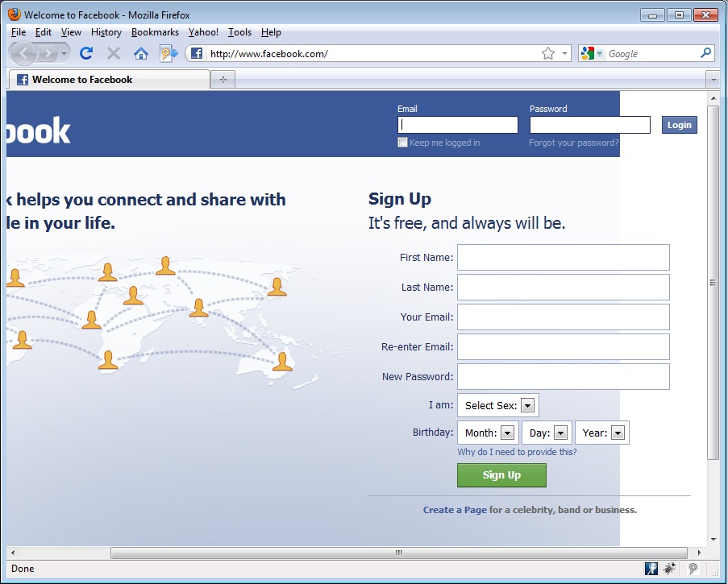Open the History menu
Screen dimensions: 728x584
tap(106, 32)
